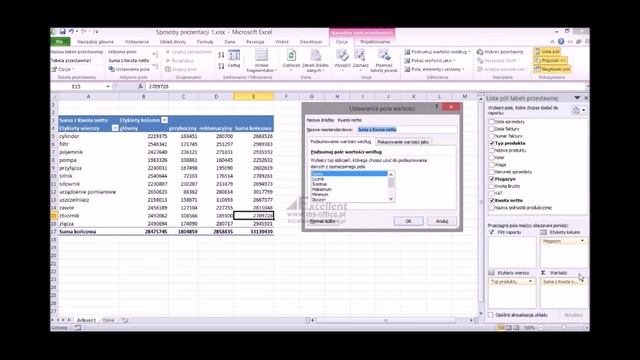Toggle Nagłówki pól field headers button
This screenshot has width=640, height=360.
552,69
